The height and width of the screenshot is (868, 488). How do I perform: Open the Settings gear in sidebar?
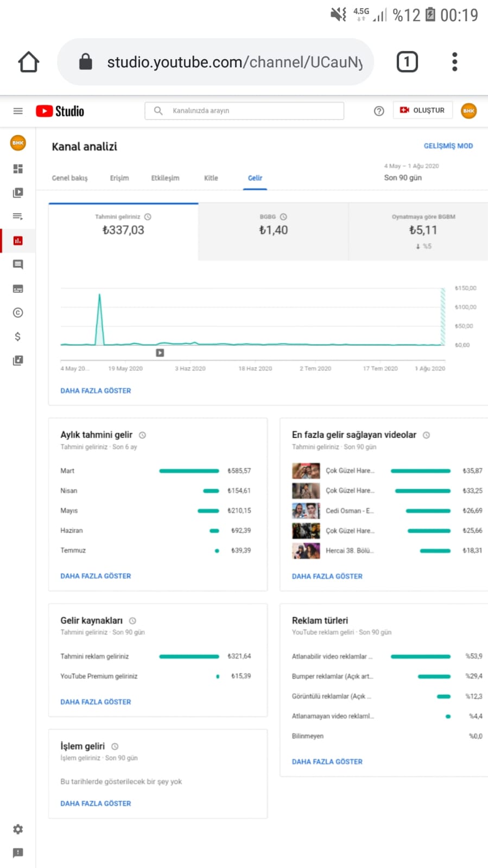point(18,829)
